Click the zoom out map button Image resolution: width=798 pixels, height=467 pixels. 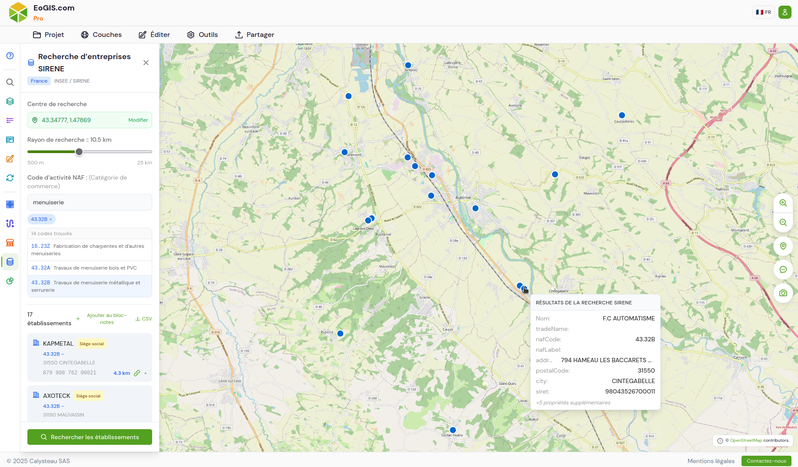point(783,223)
